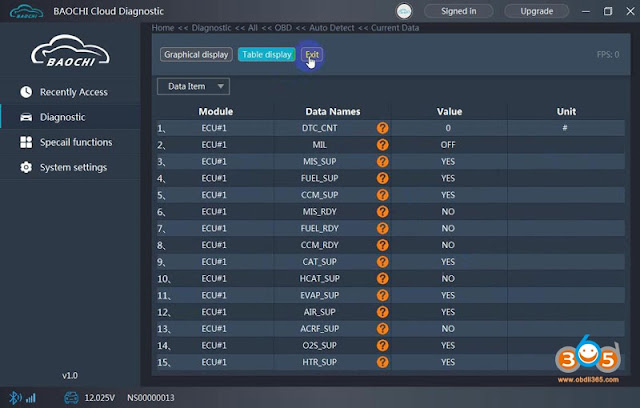
Task: Click the v1.0 version label
Action: point(70,375)
